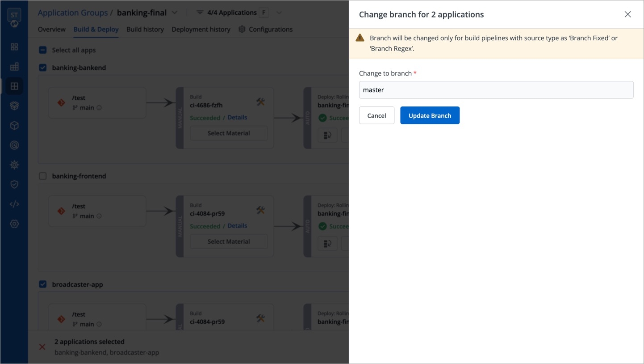Image resolution: width=644 pixels, height=364 pixels.
Task: Open global settings gear at sidebar bottom
Action: point(14,224)
